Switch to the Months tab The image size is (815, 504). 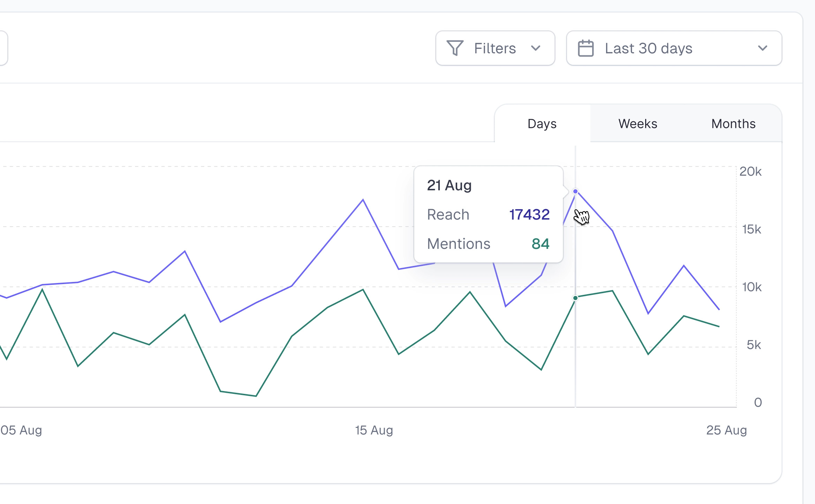[733, 124]
